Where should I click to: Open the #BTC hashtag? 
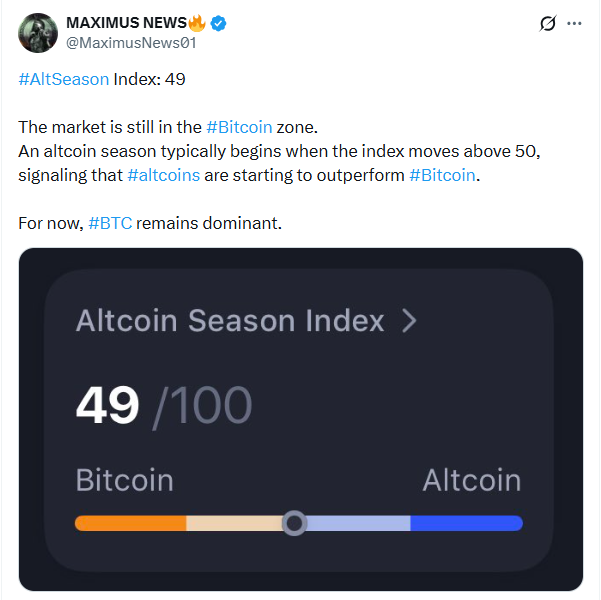[110, 223]
